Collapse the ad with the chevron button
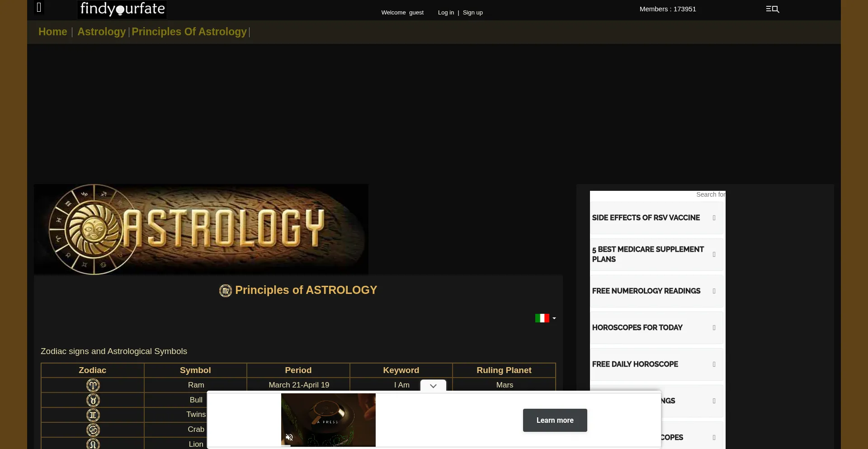The image size is (868, 449). coord(433,386)
